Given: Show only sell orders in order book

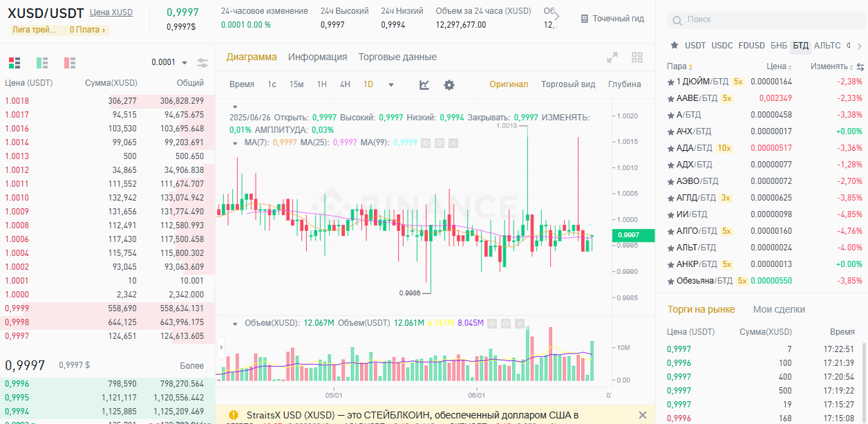Looking at the screenshot, I should pos(69,62).
